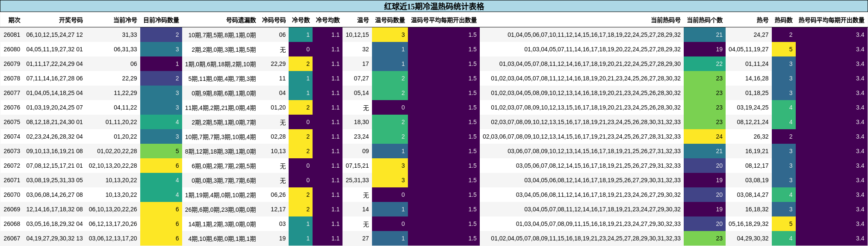Click the 温号码数量 column header
The width and height of the screenshot is (868, 246).
point(390,20)
